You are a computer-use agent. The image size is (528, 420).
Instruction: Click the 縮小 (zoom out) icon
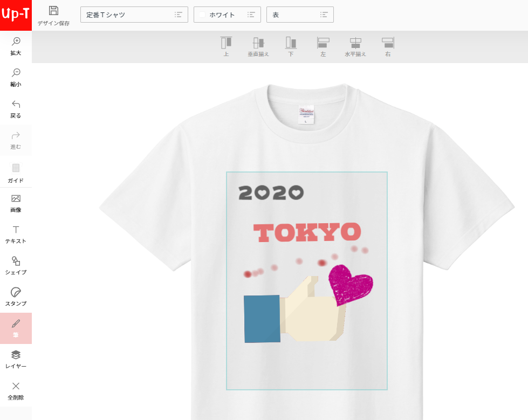point(16,77)
